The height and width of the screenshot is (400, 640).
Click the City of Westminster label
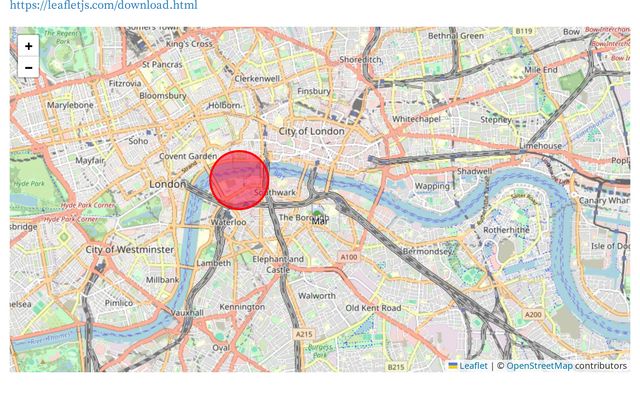pos(129,249)
